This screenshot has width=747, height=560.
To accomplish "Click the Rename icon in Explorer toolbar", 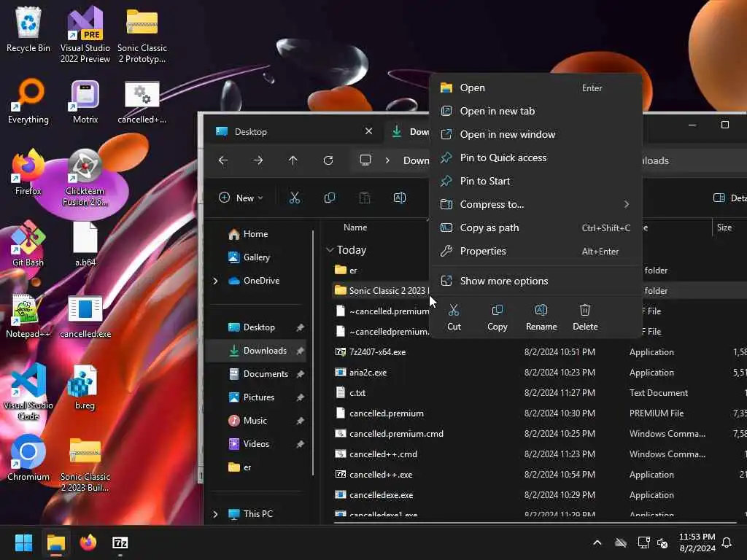I will (400, 198).
